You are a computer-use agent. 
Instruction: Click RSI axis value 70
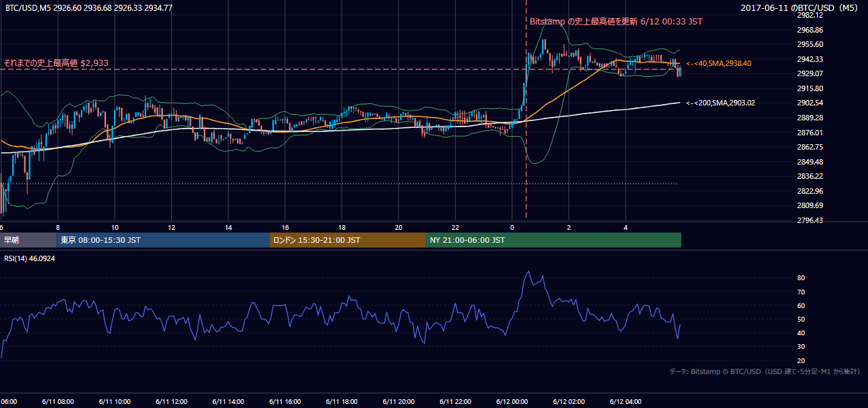pyautogui.click(x=801, y=292)
